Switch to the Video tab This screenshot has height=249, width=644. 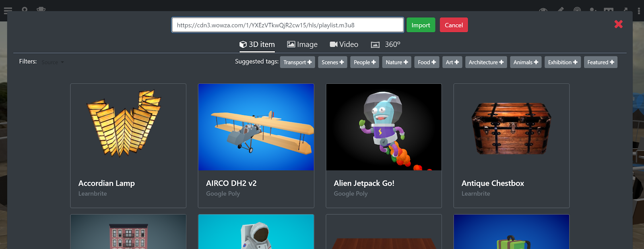pos(344,44)
